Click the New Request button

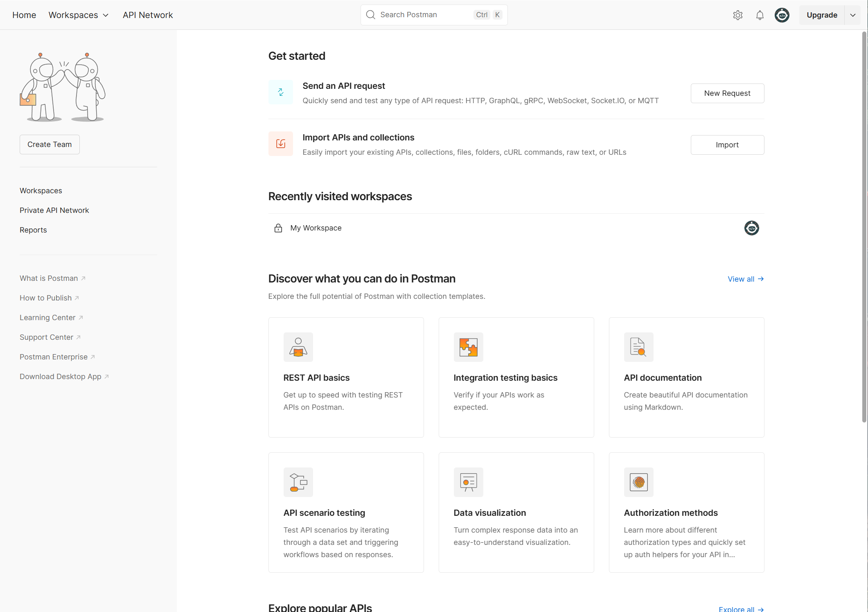pos(727,93)
